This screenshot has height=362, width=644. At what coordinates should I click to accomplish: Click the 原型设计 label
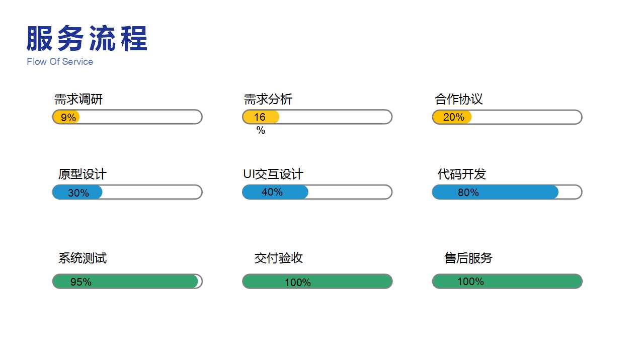click(x=83, y=174)
